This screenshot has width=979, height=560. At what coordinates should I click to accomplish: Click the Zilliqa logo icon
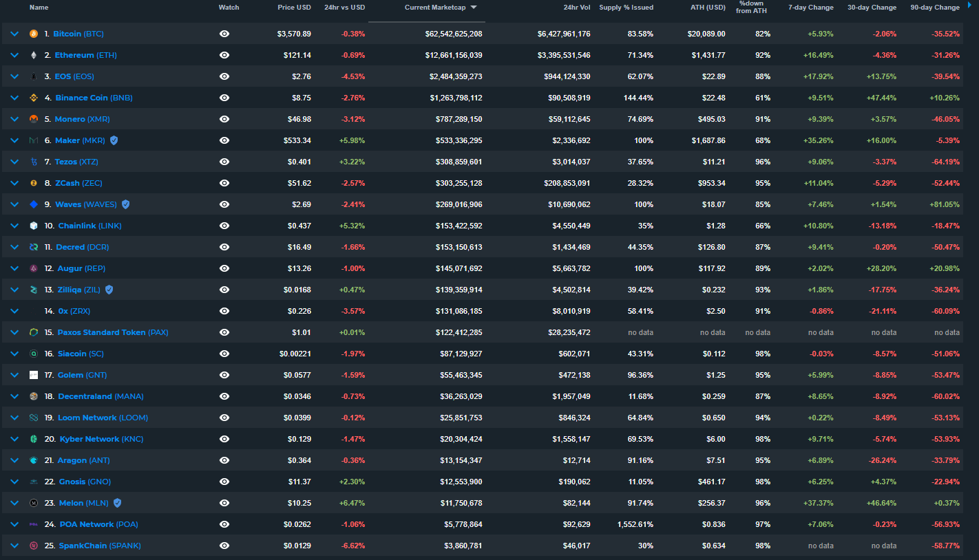coord(34,290)
